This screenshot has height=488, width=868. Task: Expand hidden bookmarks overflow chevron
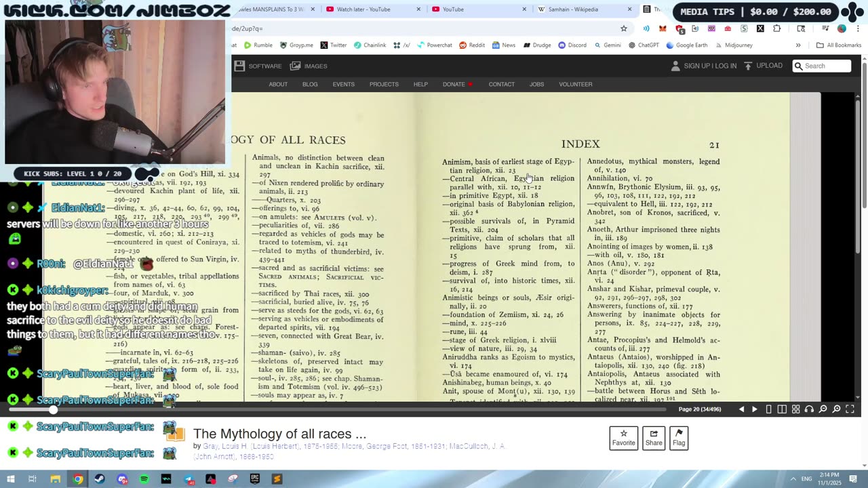798,45
